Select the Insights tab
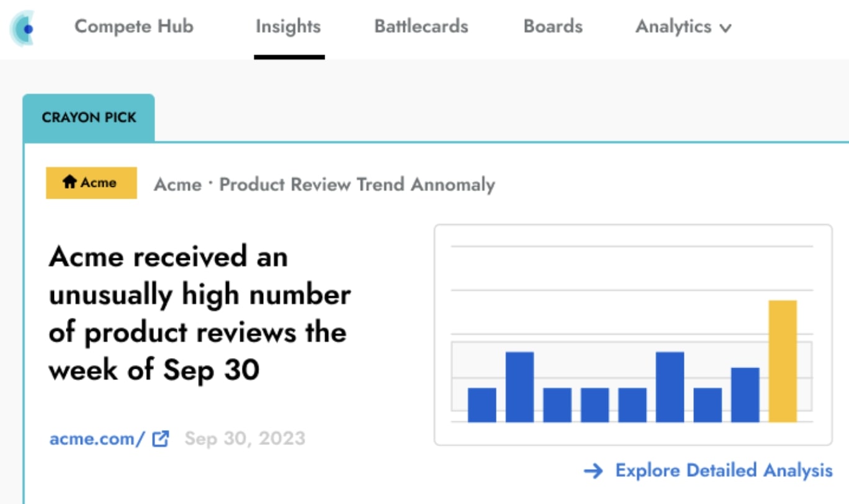This screenshot has width=849, height=504. click(x=289, y=27)
